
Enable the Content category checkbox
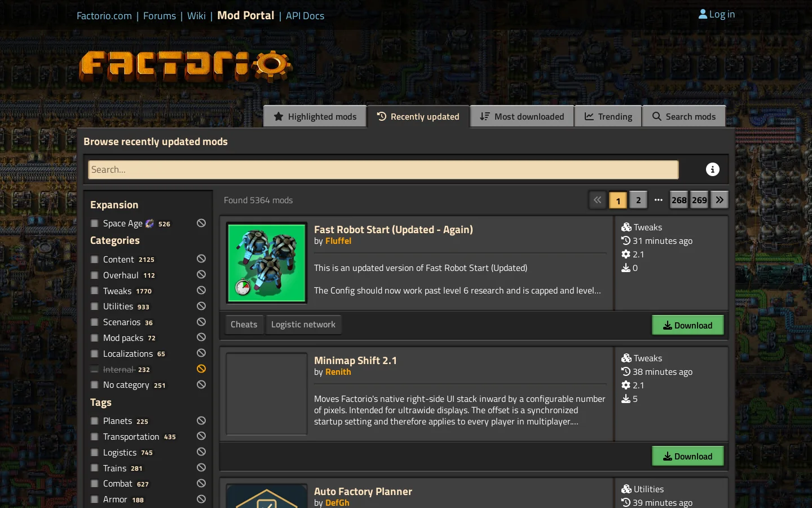95,260
